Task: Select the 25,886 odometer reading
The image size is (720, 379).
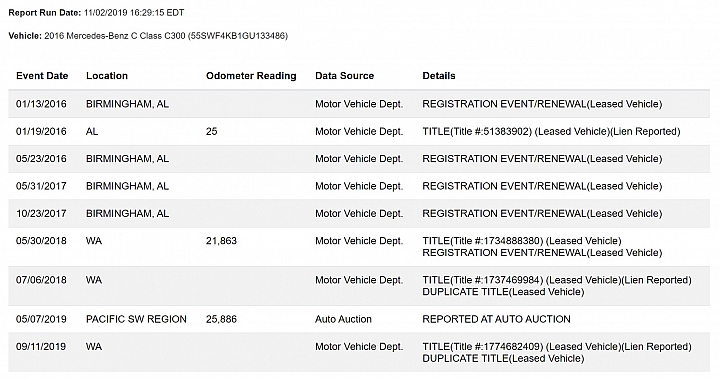Action: pos(221,319)
